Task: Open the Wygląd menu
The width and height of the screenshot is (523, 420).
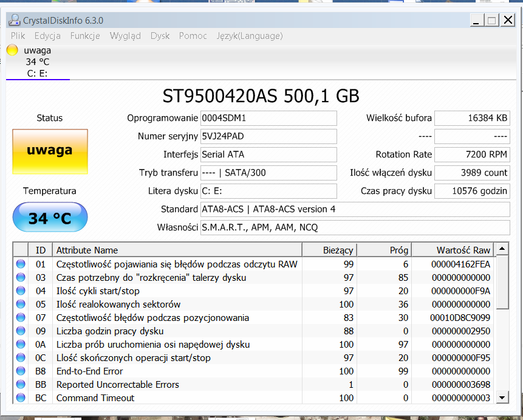Action: click(125, 36)
